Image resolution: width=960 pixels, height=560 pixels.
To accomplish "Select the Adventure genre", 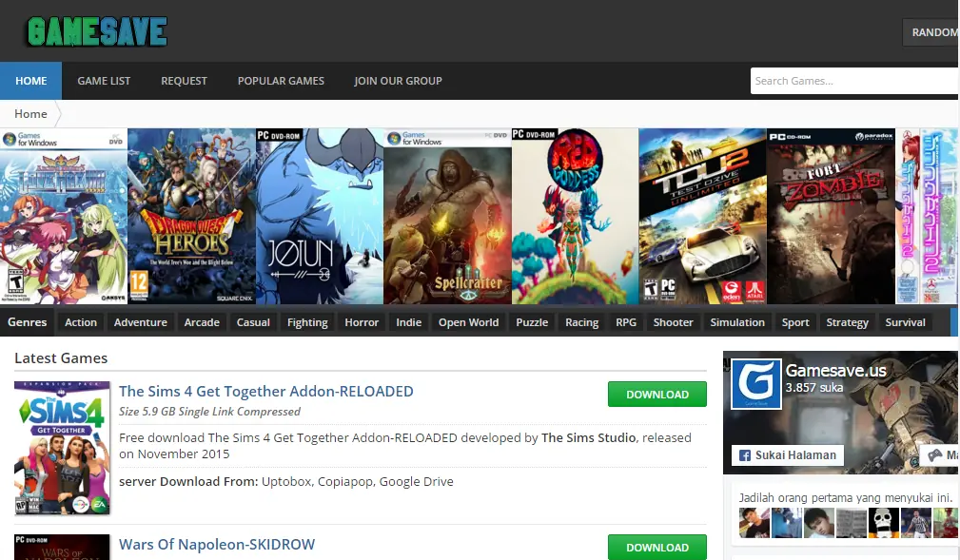I will 140,322.
